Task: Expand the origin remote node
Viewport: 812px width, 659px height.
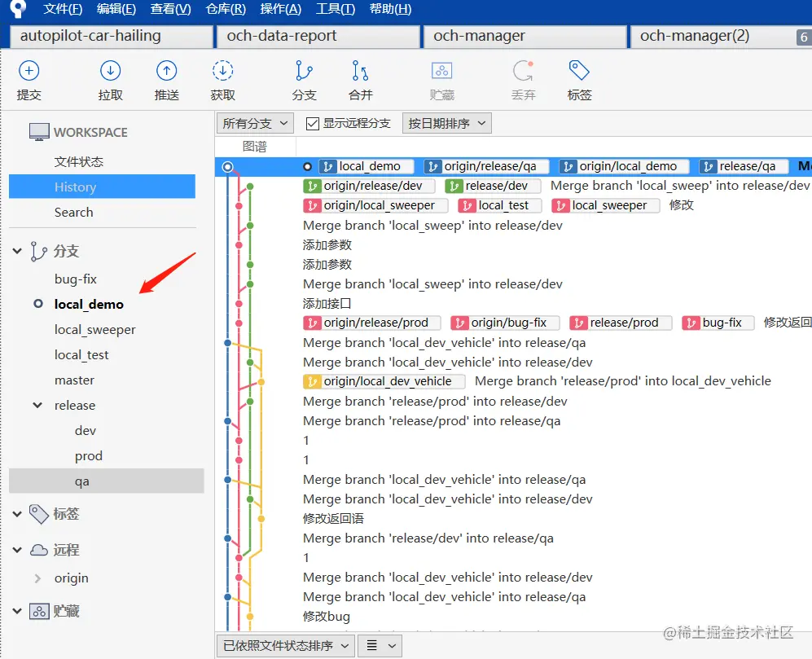Action: click(37, 578)
